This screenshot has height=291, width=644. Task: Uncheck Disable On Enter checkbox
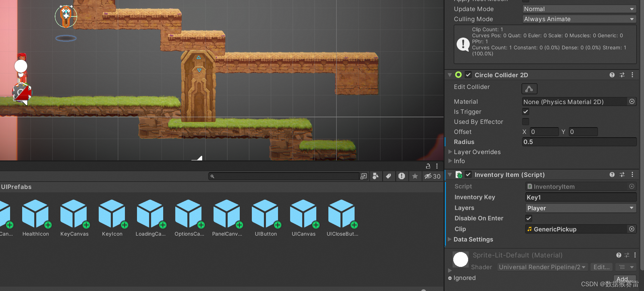pos(528,218)
